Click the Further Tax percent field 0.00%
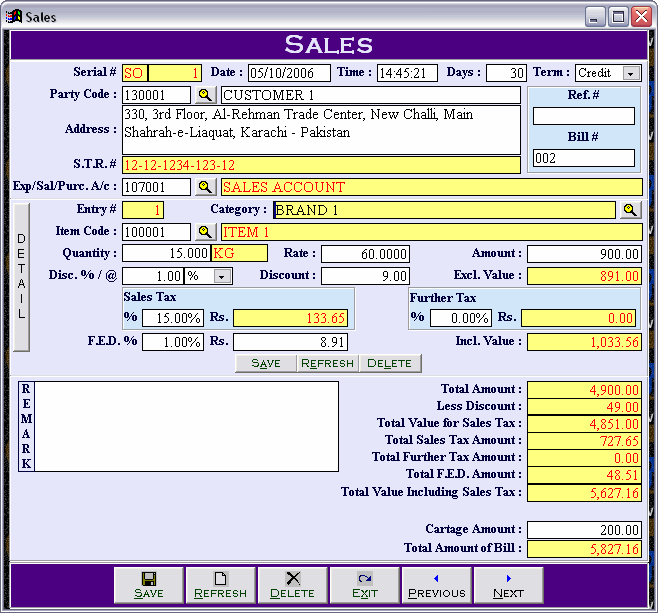 pos(461,318)
